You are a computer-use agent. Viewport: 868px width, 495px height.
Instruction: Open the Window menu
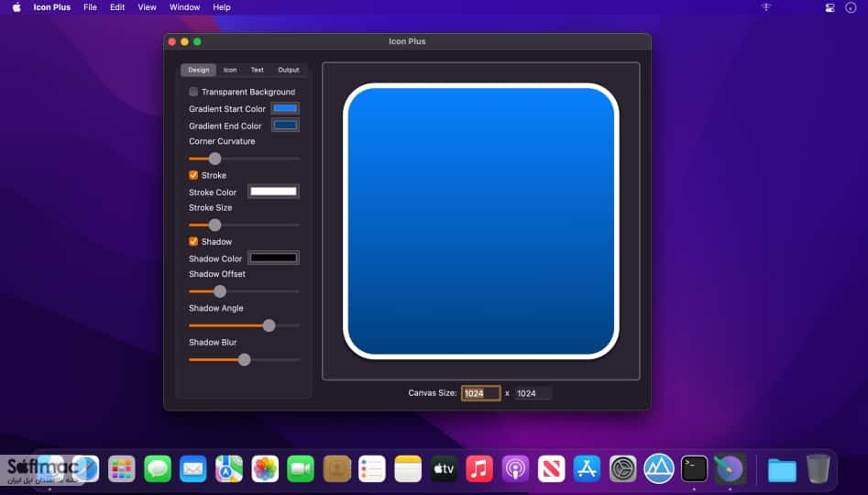click(184, 7)
